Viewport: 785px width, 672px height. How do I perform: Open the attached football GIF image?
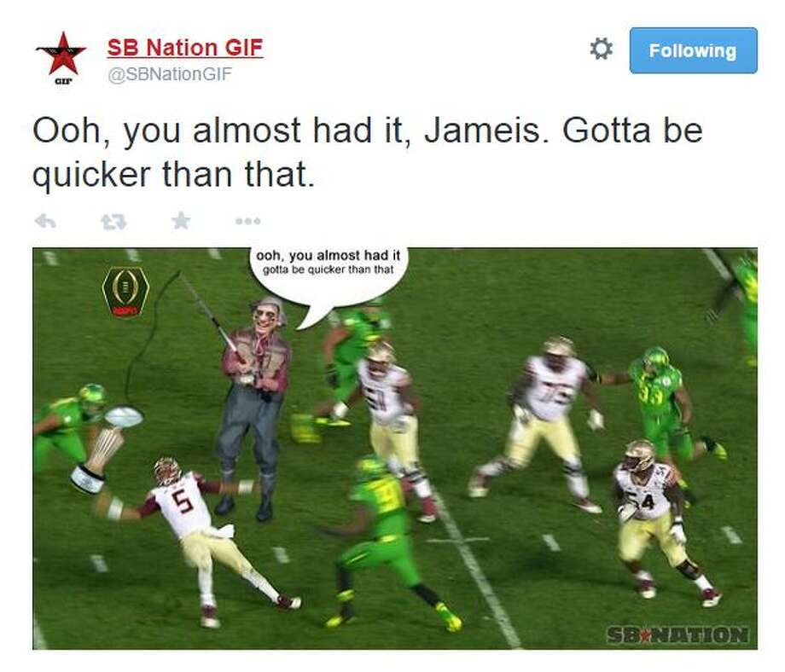click(394, 449)
